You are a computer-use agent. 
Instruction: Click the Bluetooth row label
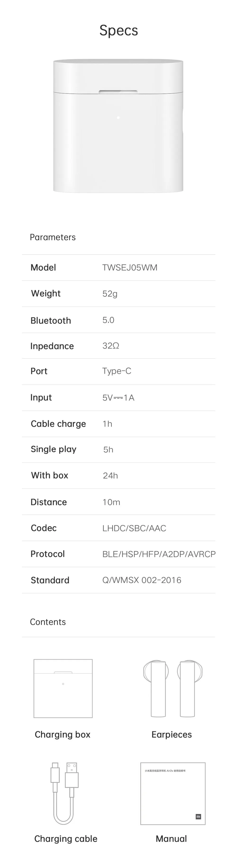click(x=50, y=320)
